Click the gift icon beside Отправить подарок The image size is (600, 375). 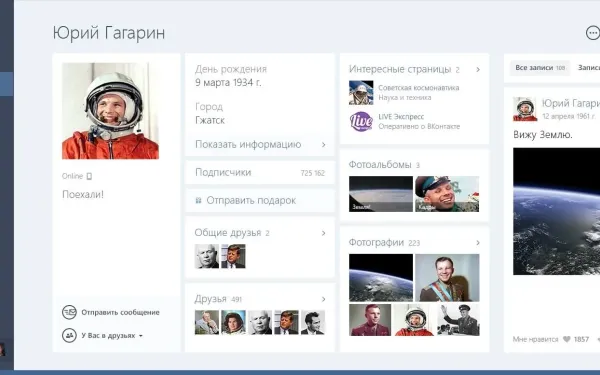pyautogui.click(x=198, y=200)
